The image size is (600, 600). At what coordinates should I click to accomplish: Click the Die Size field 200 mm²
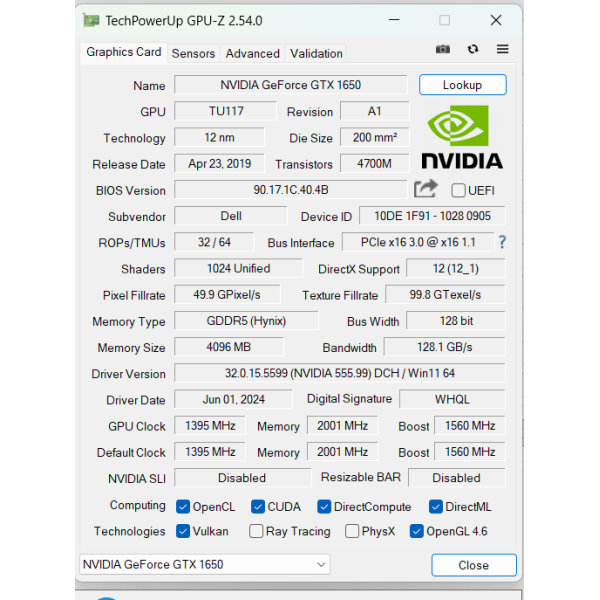[375, 137]
